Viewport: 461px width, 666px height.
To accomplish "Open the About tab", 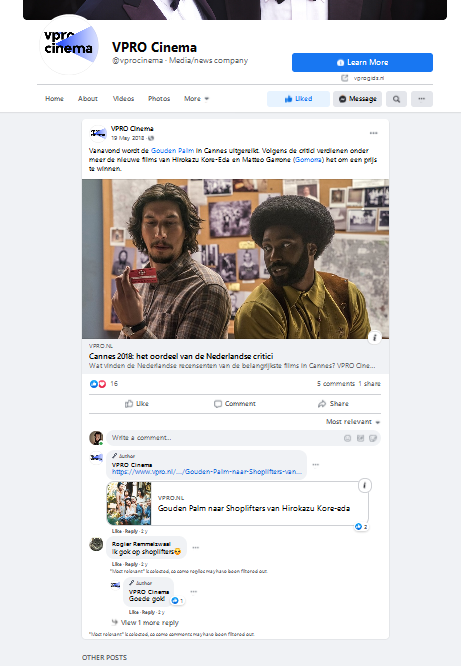I will [88, 99].
